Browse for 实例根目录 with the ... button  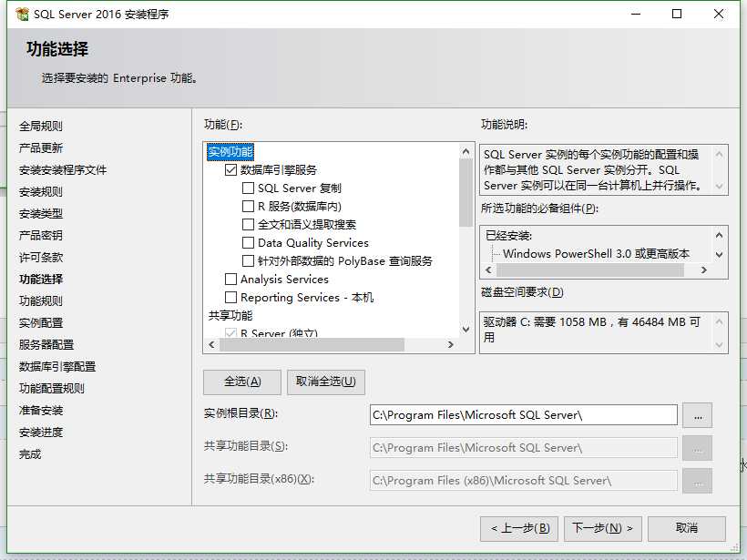click(x=698, y=415)
